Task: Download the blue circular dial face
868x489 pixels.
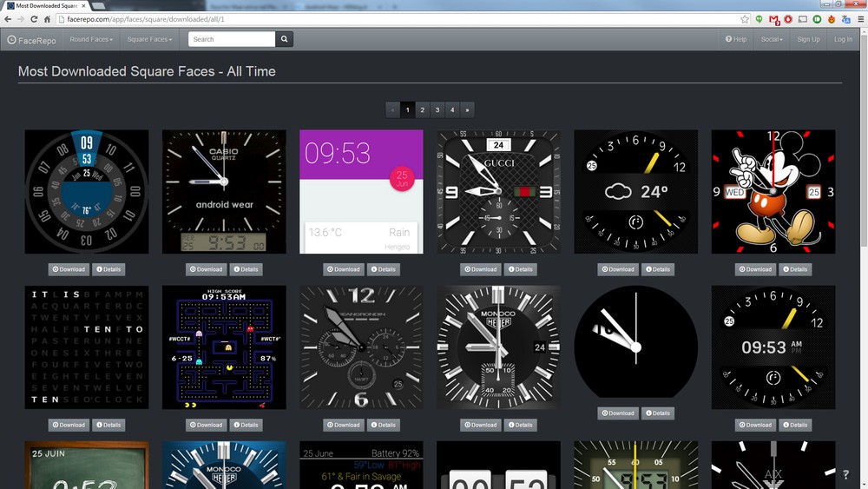Action: (x=69, y=269)
